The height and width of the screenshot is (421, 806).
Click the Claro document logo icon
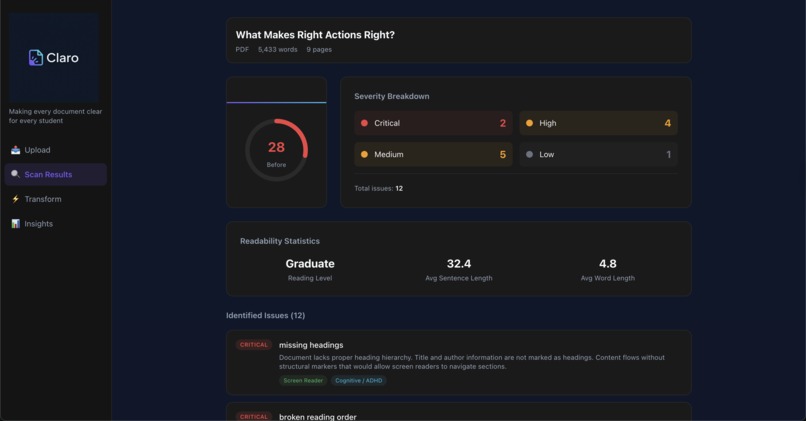pos(35,58)
